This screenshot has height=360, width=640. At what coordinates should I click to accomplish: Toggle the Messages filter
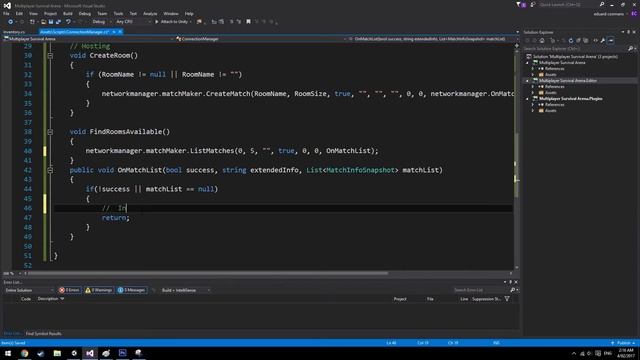[x=131, y=290]
